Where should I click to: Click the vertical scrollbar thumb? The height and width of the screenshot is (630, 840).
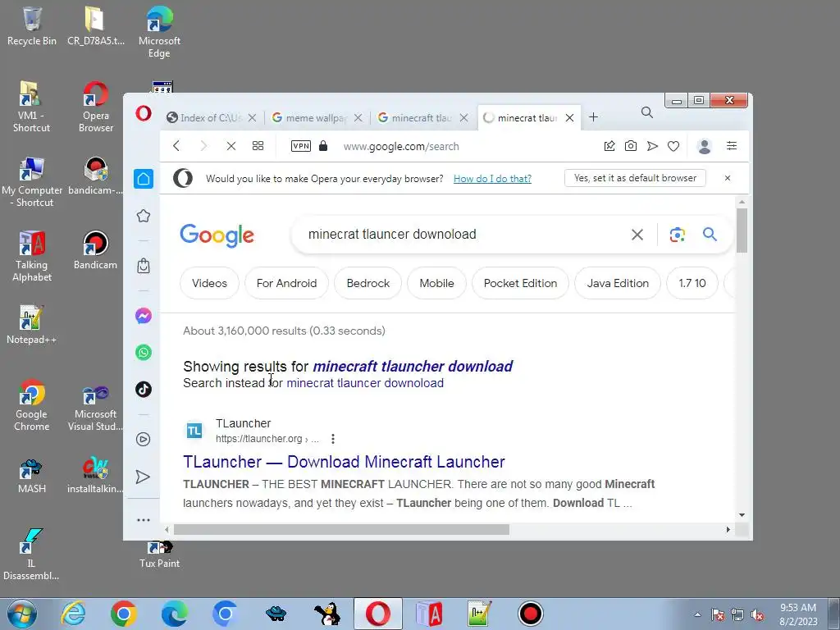tap(742, 231)
